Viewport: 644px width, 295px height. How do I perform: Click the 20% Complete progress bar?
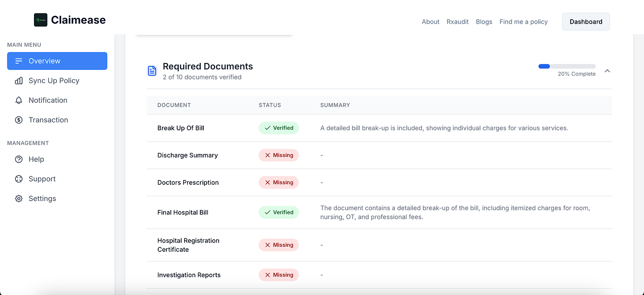[x=567, y=66]
